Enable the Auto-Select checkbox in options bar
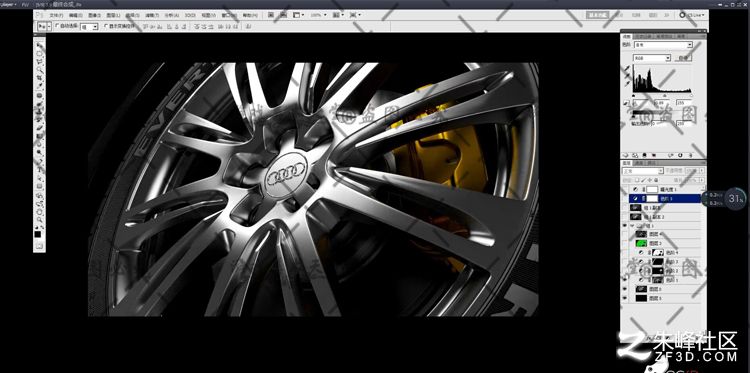The width and height of the screenshot is (750, 373). coord(57,26)
